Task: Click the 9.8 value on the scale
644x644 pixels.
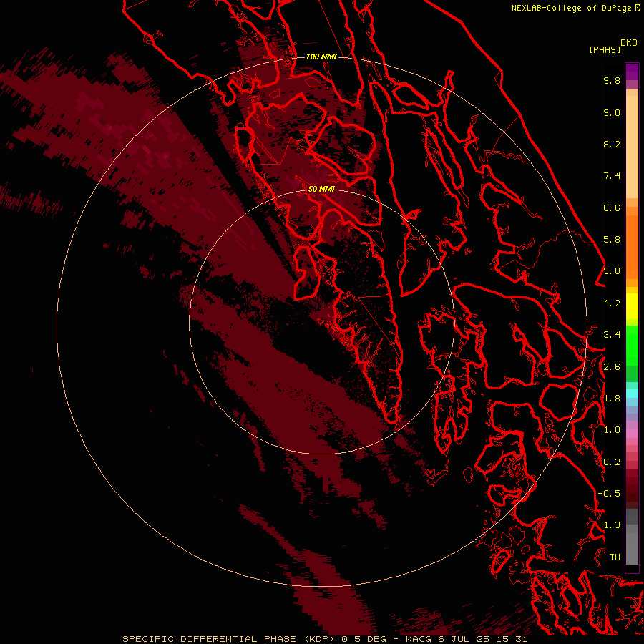Action: [612, 80]
